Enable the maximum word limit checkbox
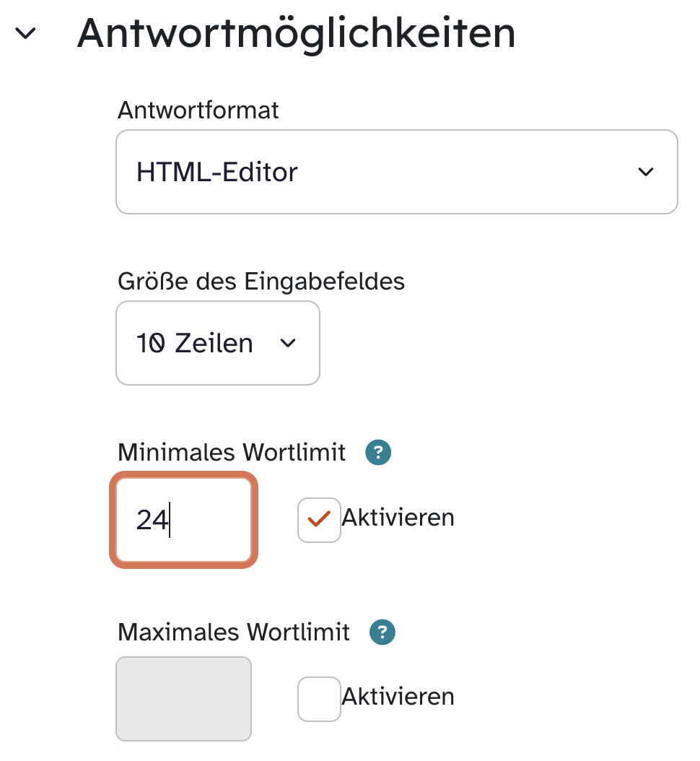The image size is (700, 761). (x=319, y=698)
